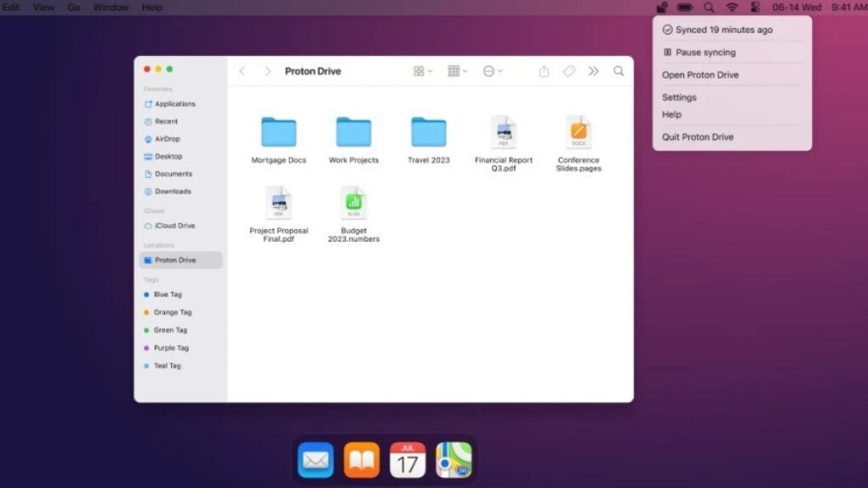
Task: Select the Budget 2023.numbers file
Action: click(x=353, y=203)
